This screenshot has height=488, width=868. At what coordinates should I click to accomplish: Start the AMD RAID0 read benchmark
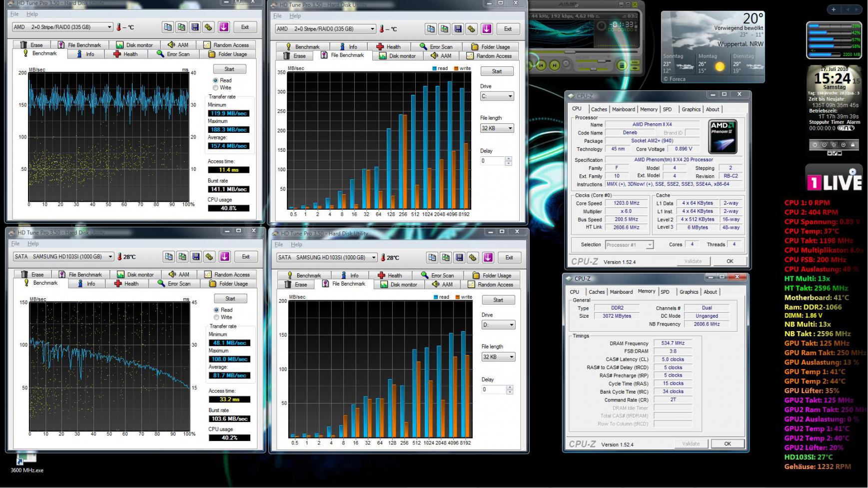[229, 69]
